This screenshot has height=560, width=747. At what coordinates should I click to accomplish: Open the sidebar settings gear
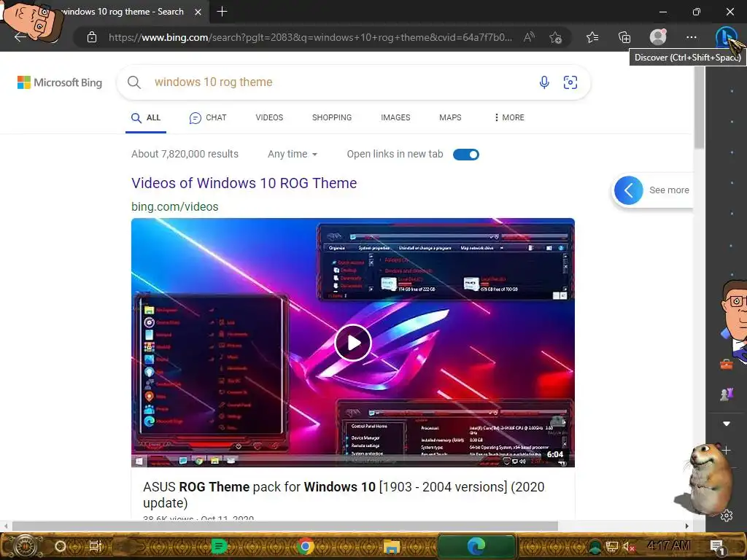[727, 516]
